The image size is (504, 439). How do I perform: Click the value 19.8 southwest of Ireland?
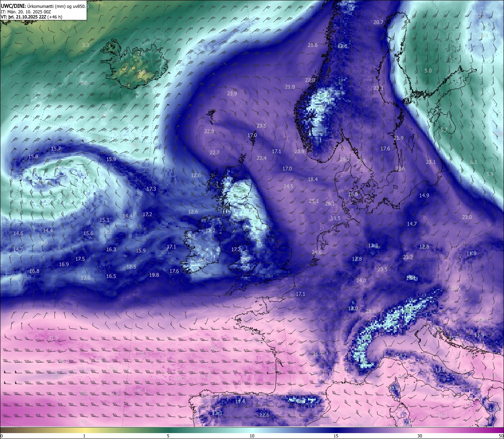pos(154,275)
